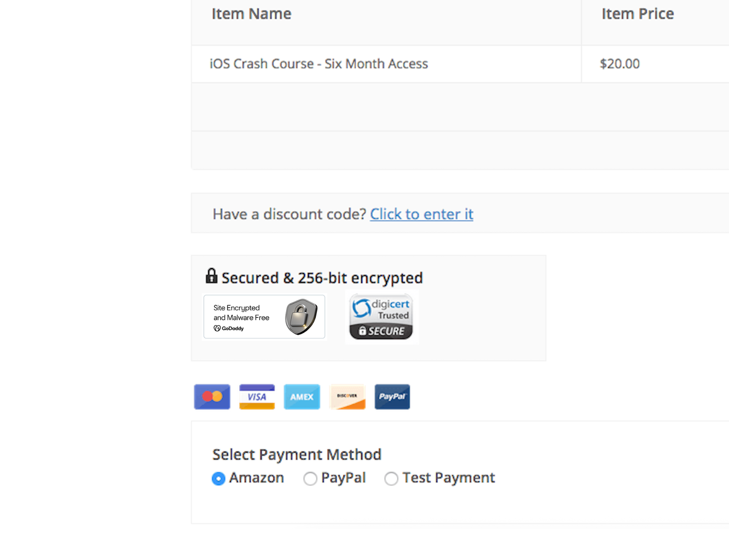Select the AMEX card icon
The width and height of the screenshot is (729, 560).
click(x=302, y=397)
